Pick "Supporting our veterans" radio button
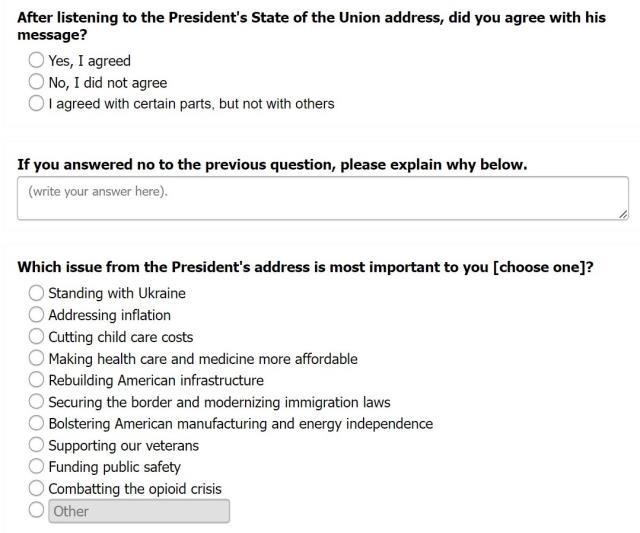This screenshot has height=533, width=640. pyautogui.click(x=37, y=445)
